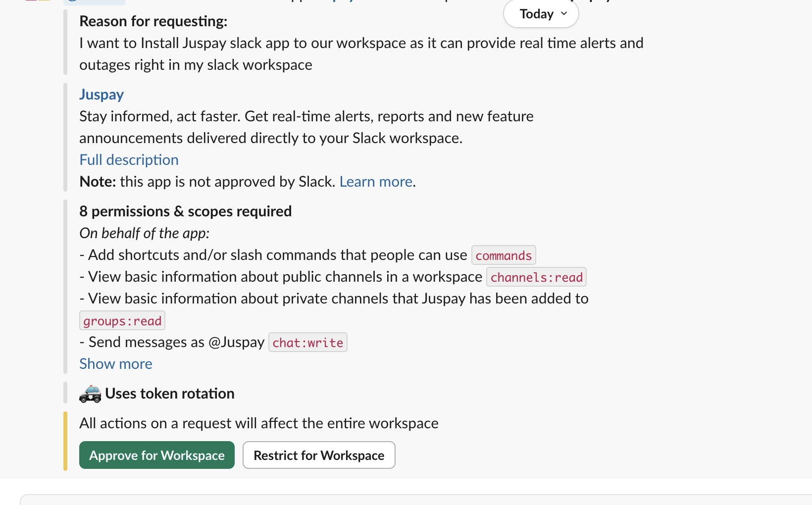Click the Reason for requesting heading
Image resolution: width=812 pixels, height=505 pixels.
tap(153, 21)
